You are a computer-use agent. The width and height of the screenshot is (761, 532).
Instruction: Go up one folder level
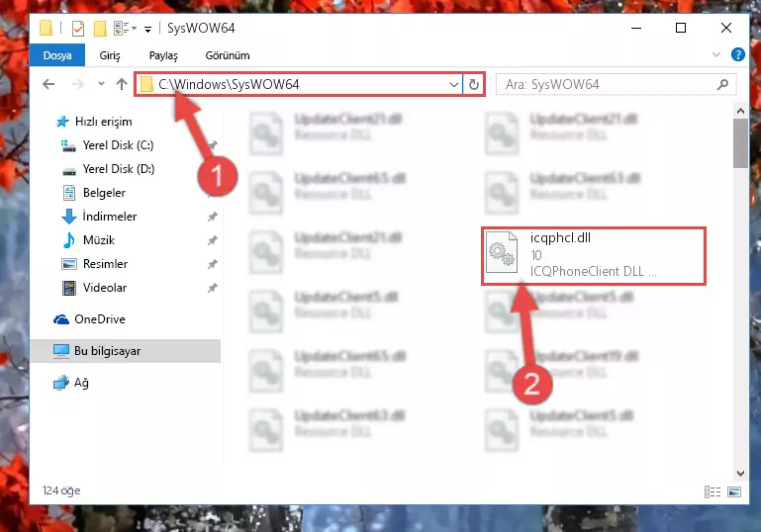click(x=122, y=84)
